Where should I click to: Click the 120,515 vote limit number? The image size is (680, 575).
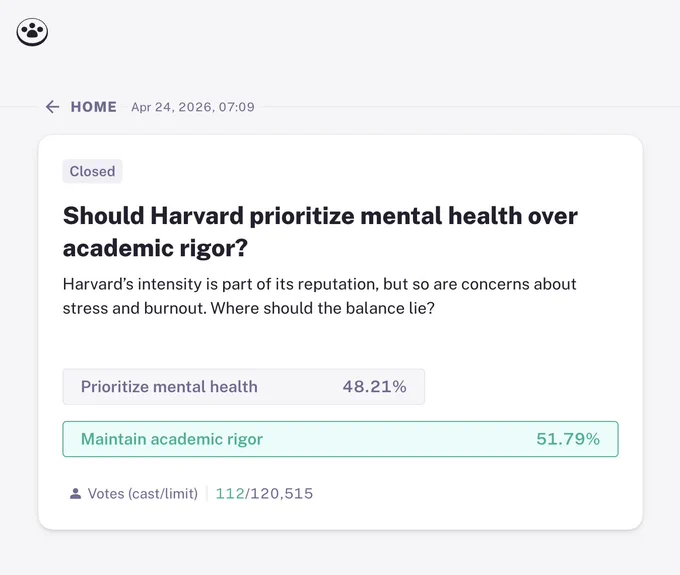point(282,493)
